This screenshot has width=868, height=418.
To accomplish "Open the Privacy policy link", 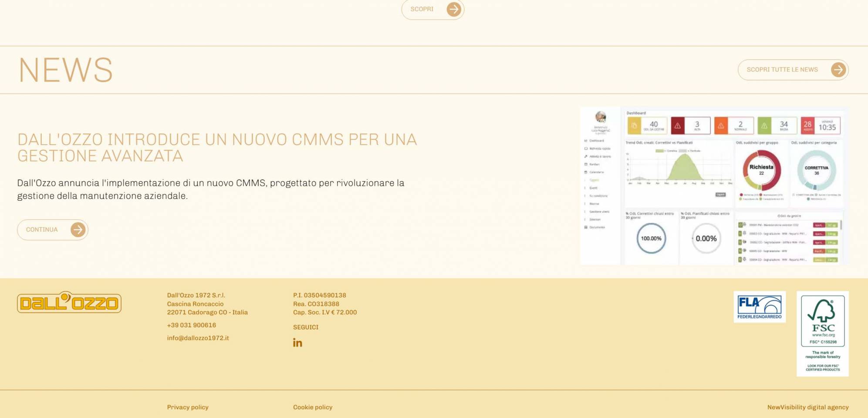I will click(x=188, y=407).
